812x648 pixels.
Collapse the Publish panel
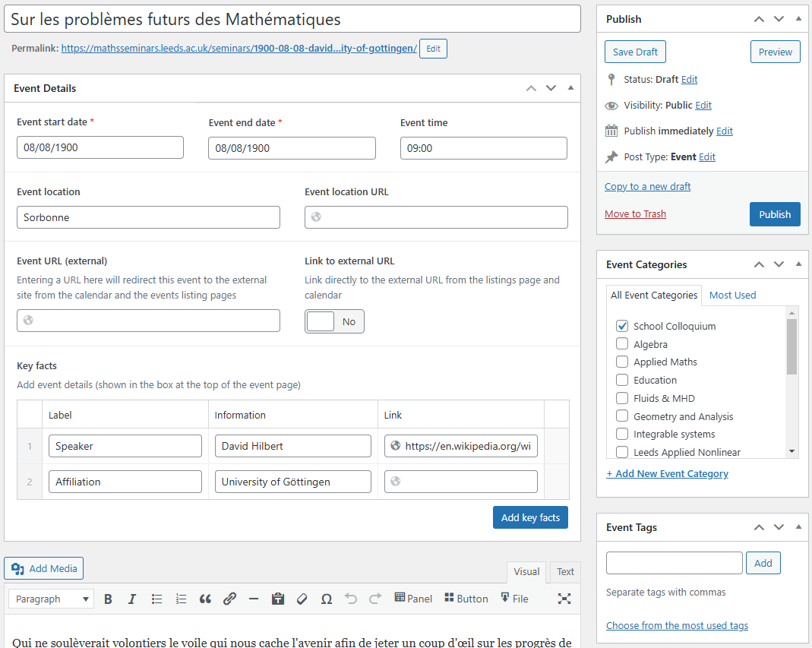[x=798, y=19]
